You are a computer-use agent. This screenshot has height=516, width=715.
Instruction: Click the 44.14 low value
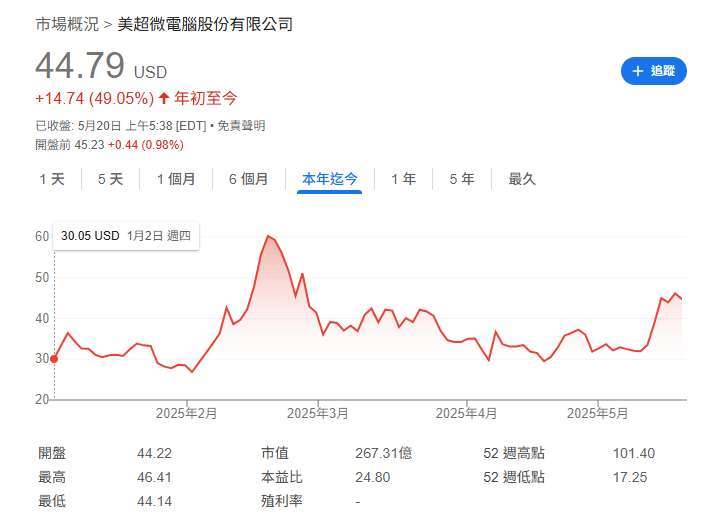click(x=155, y=502)
